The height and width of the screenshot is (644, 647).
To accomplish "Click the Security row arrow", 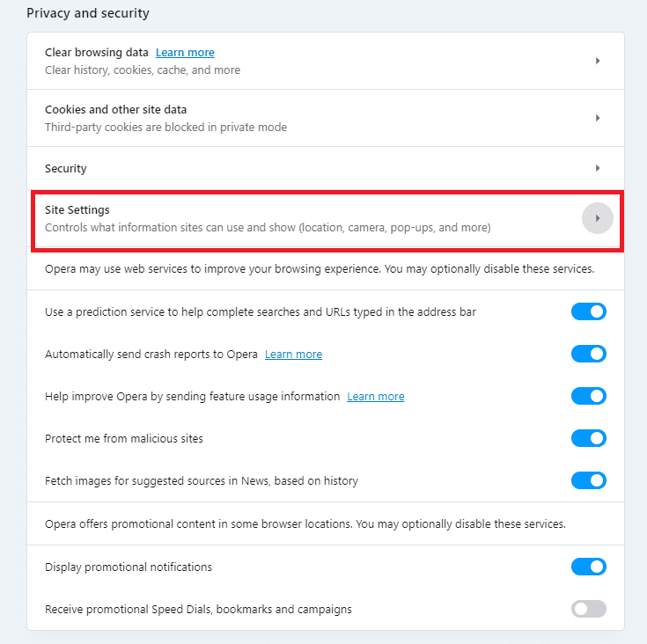I will pyautogui.click(x=598, y=168).
